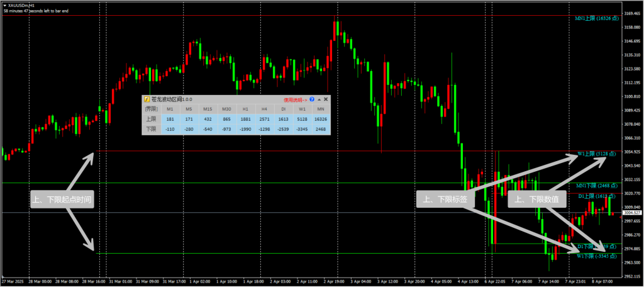This screenshot has height=287, width=644.
Task: Click the W1上限 (5128 点) chart label
Action: 596,154
